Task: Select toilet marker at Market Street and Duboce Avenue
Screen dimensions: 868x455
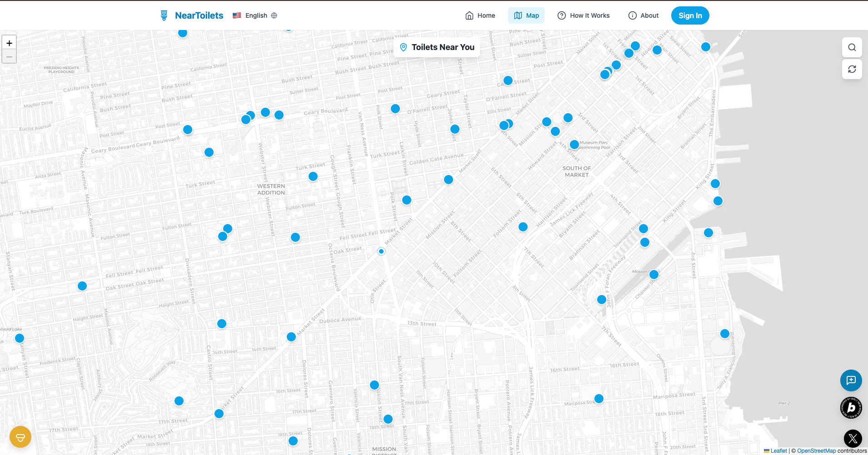Action: point(291,337)
